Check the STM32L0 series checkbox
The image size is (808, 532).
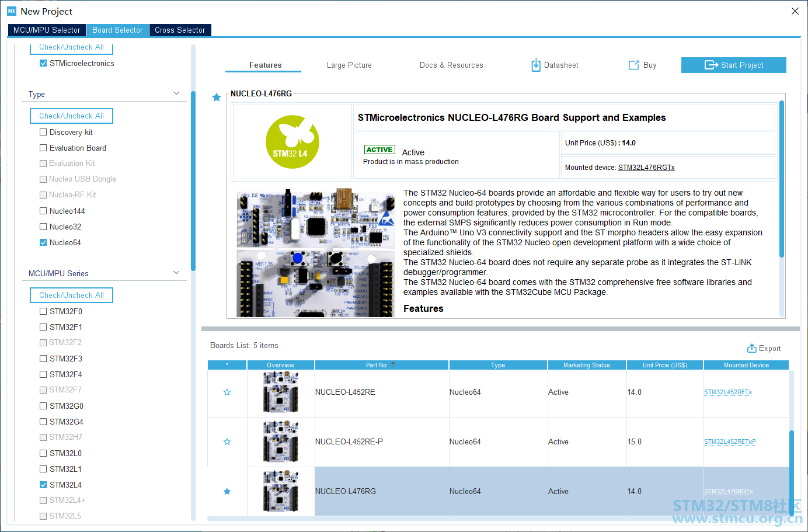tap(43, 453)
